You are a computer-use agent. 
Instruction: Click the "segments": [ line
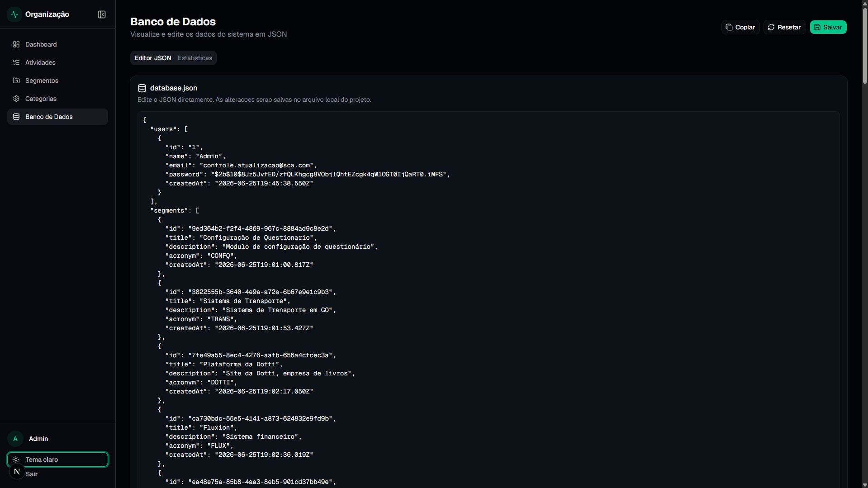(x=175, y=211)
